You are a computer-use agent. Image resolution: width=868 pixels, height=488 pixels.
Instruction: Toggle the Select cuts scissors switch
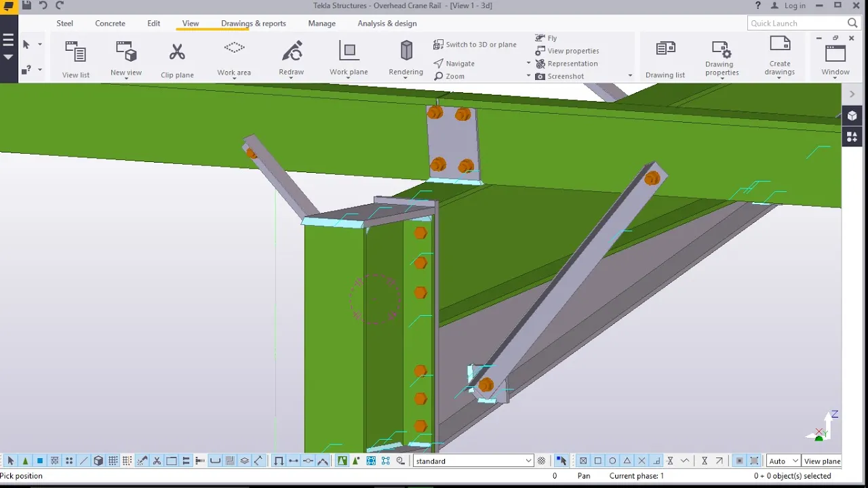click(157, 461)
